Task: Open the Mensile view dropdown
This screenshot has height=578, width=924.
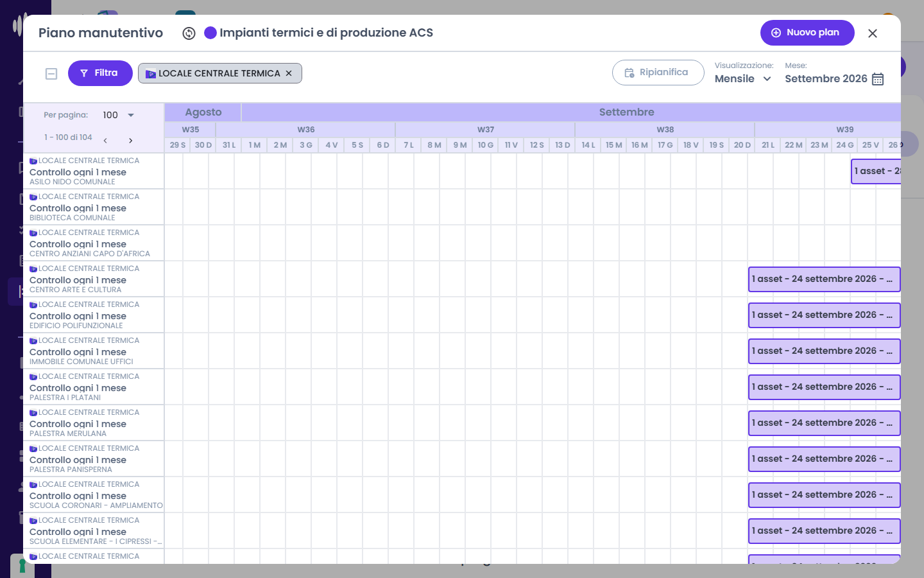Action: [x=743, y=78]
